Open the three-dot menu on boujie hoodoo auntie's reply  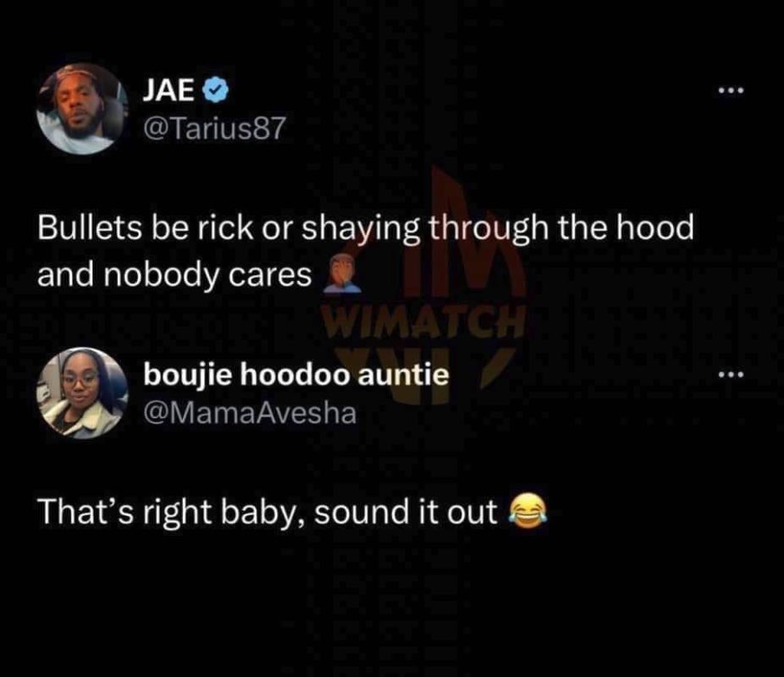[x=732, y=374]
